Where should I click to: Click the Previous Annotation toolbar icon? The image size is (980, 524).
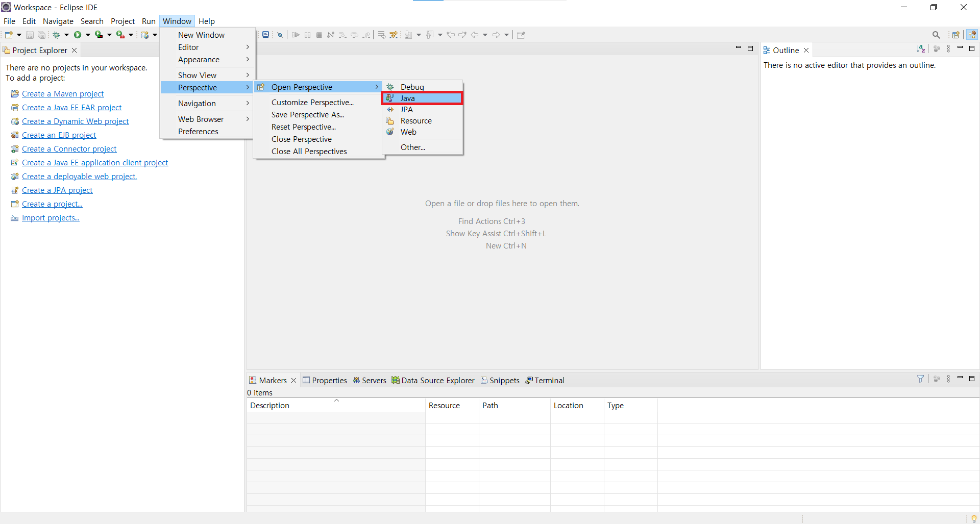[430, 35]
